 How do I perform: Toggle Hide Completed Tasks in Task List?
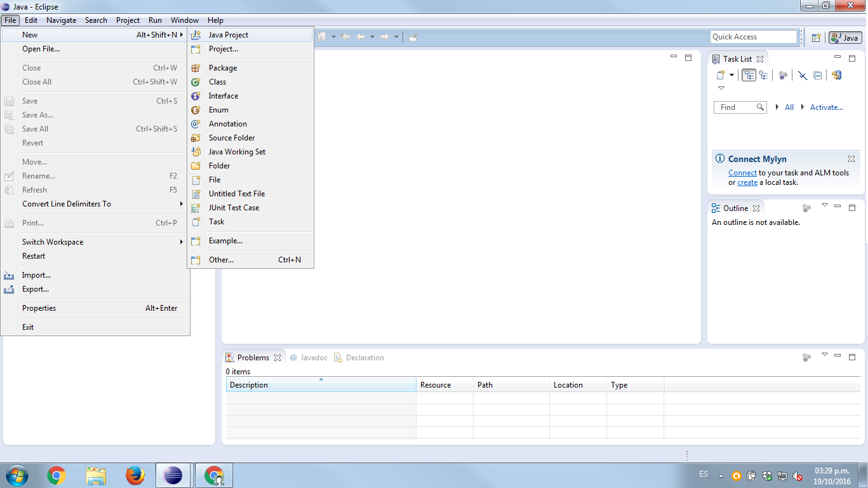[803, 75]
